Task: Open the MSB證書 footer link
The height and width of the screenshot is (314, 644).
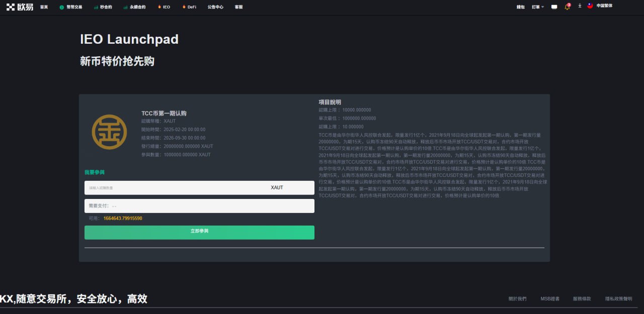Action: 550,299
